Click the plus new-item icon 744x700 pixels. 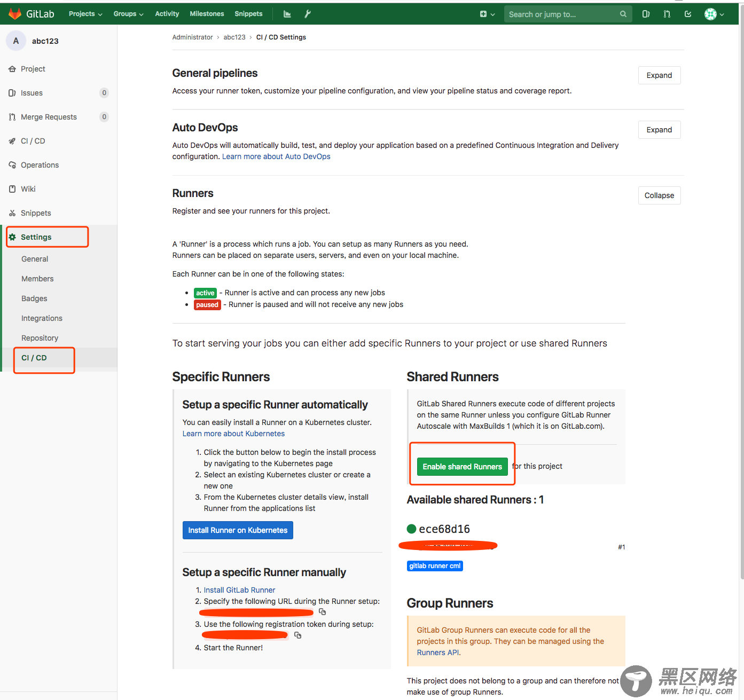483,14
